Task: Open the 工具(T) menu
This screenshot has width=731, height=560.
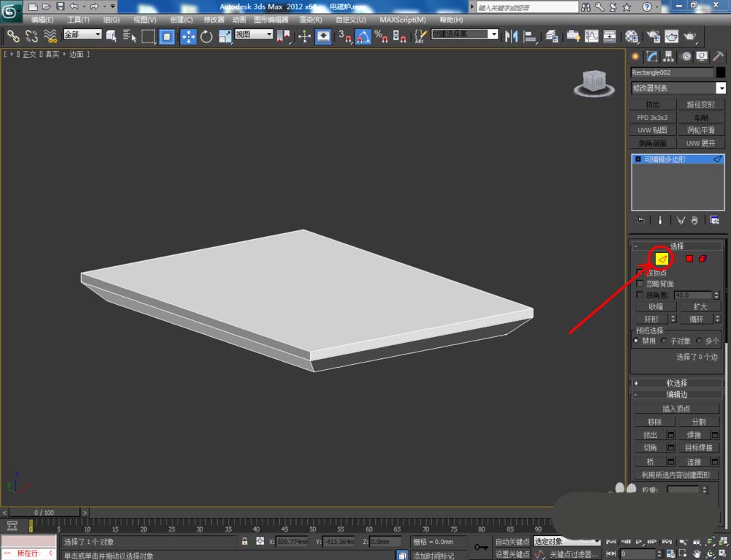Action: pyautogui.click(x=78, y=20)
